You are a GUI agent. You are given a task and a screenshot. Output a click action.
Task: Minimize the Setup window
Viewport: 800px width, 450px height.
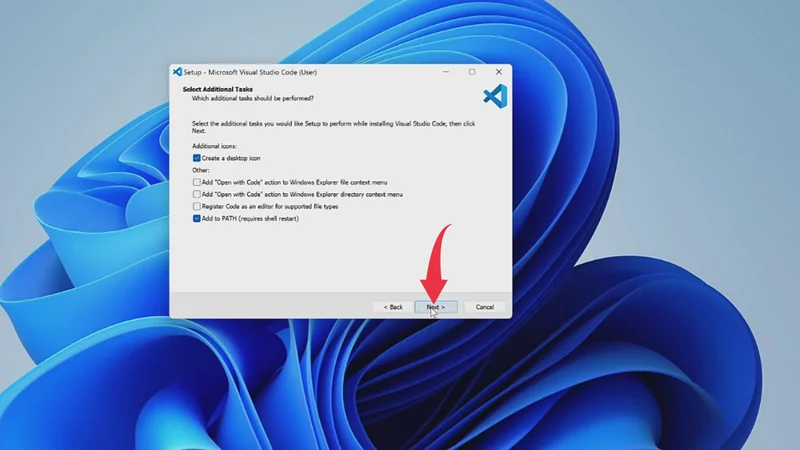(x=445, y=72)
